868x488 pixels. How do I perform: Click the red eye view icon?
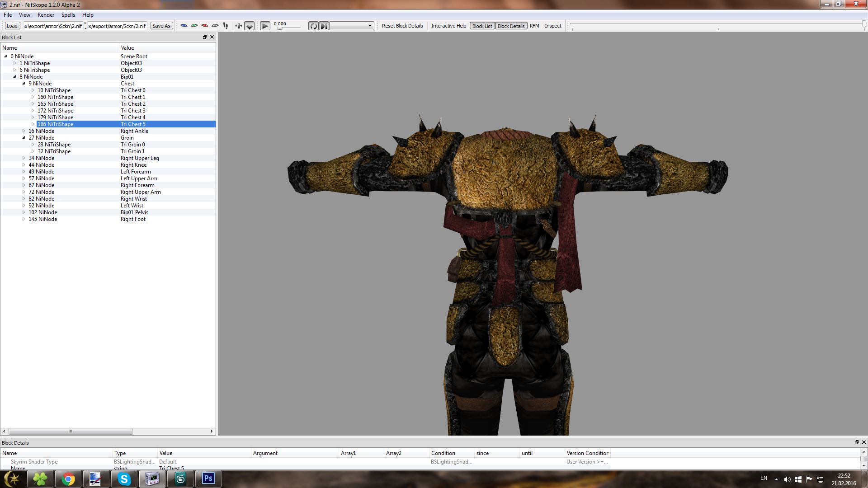[x=205, y=26]
